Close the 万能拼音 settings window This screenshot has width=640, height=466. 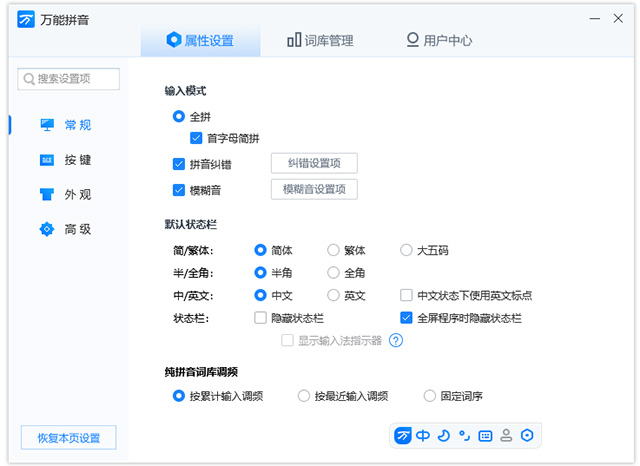coord(618,18)
